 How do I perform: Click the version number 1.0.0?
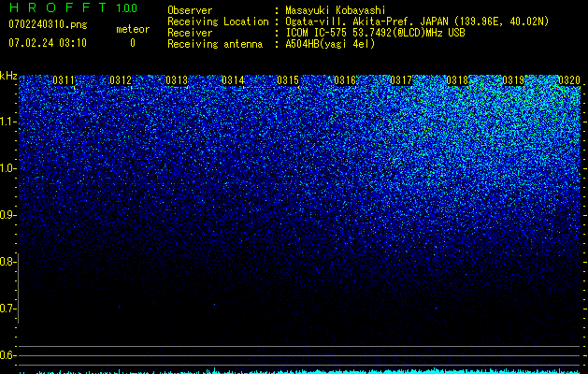[x=127, y=7]
